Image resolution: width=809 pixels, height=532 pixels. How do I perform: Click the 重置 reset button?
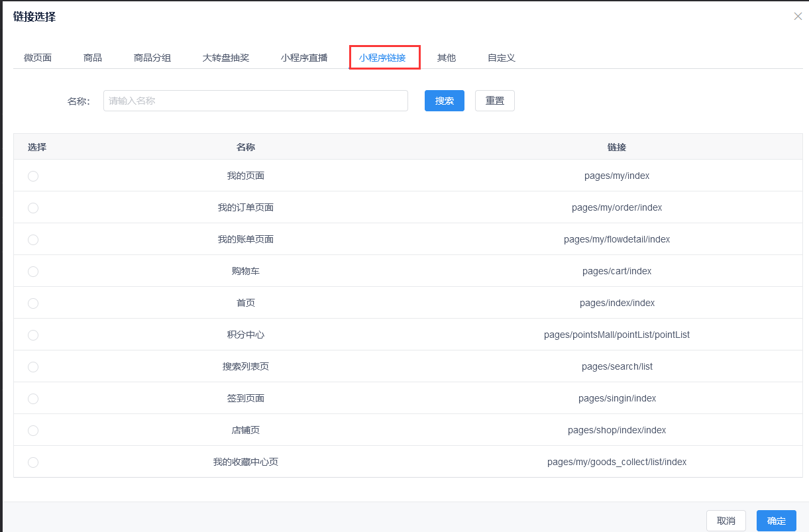click(x=495, y=101)
